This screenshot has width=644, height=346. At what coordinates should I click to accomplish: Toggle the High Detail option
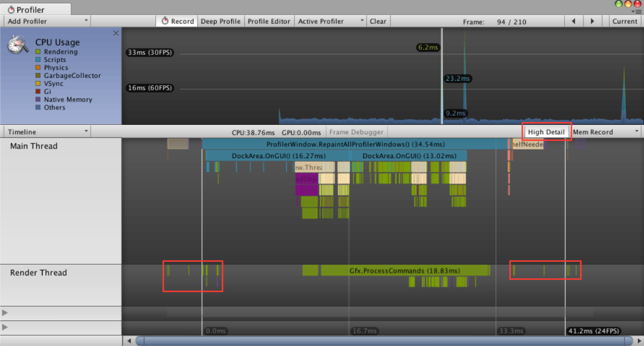[546, 132]
